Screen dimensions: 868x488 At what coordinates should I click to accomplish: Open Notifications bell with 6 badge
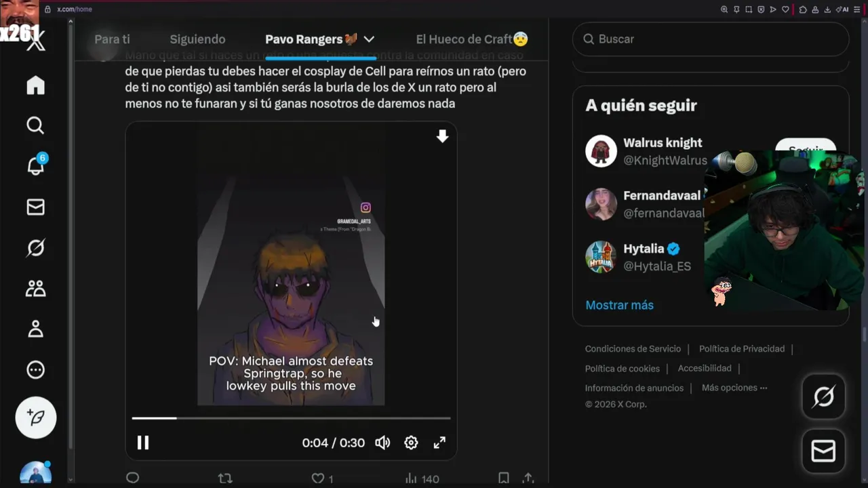click(35, 165)
